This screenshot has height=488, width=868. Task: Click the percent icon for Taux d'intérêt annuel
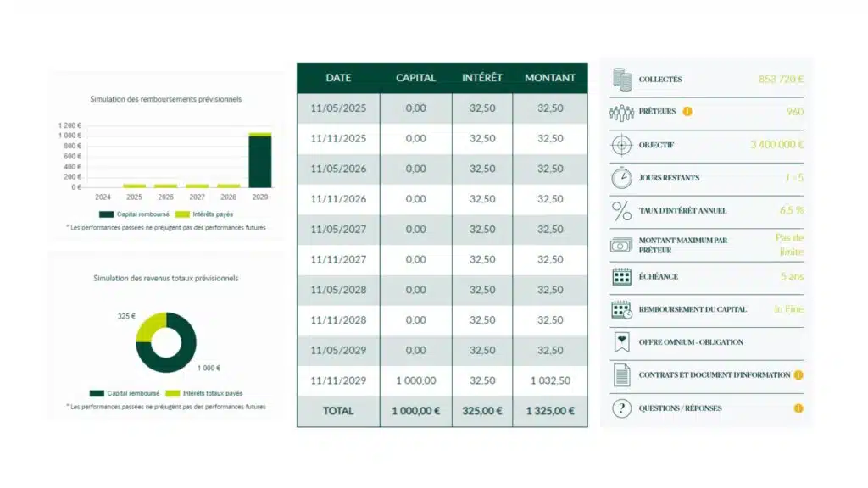click(621, 211)
